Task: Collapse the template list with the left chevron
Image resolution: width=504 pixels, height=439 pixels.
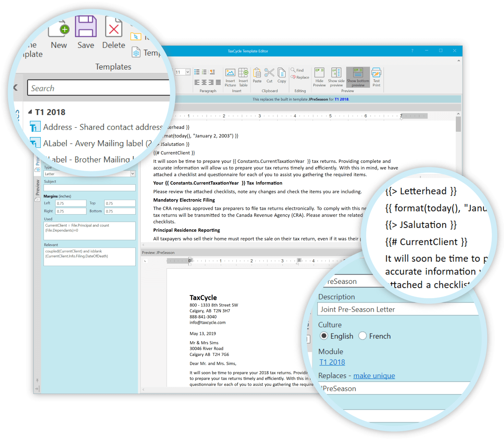Action: click(x=16, y=88)
